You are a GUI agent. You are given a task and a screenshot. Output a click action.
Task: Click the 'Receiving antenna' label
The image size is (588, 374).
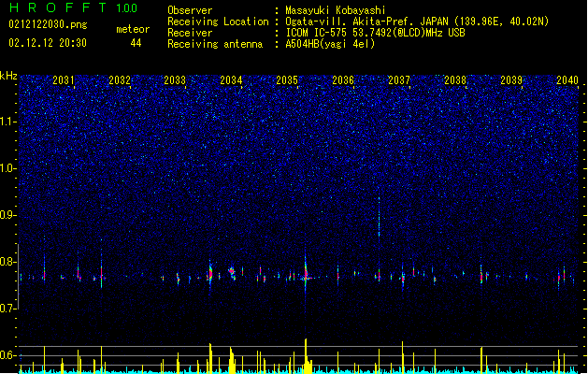[x=215, y=44]
